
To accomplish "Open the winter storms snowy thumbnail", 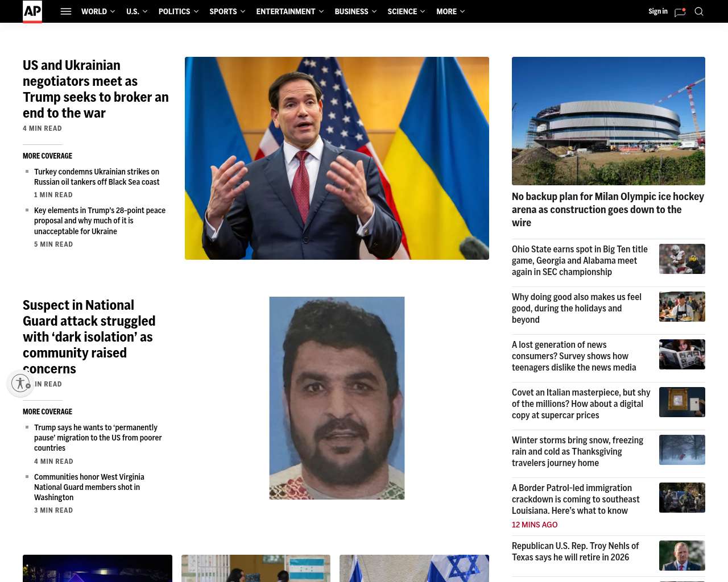I will [682, 450].
